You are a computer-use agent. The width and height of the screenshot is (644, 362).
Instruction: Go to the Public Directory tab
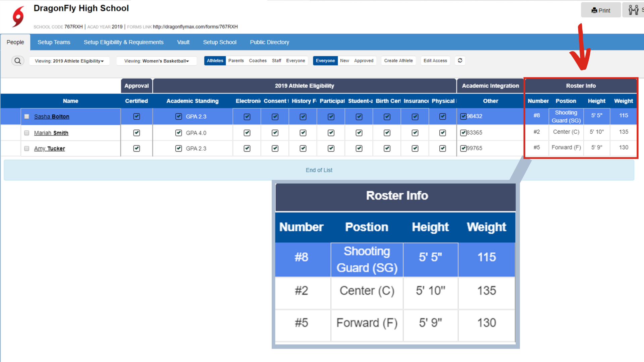pos(269,42)
